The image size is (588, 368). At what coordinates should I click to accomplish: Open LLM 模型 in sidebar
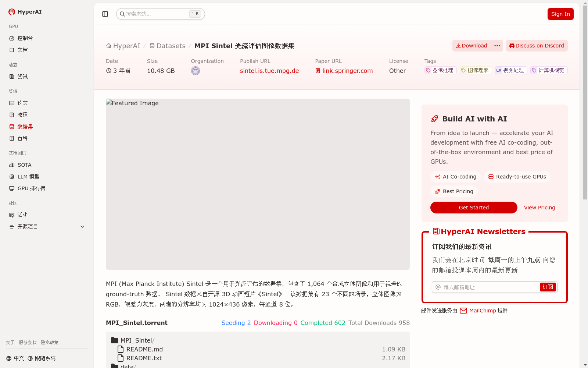pyautogui.click(x=47, y=177)
